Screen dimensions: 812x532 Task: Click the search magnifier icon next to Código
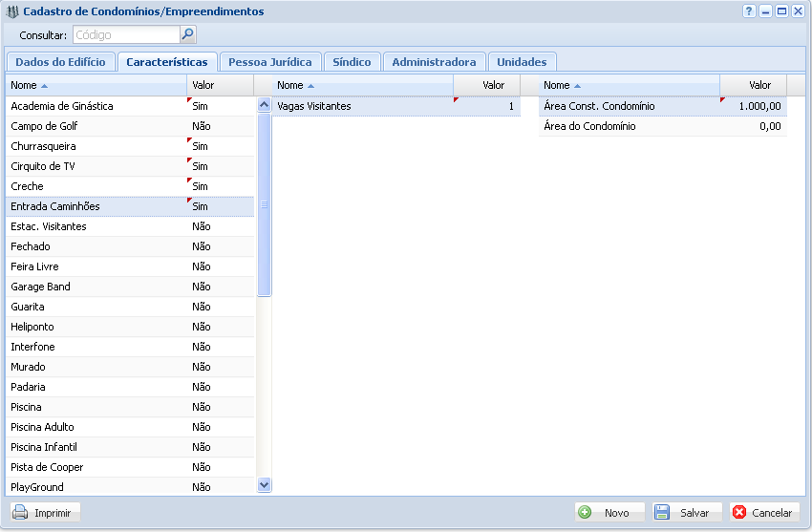point(187,35)
